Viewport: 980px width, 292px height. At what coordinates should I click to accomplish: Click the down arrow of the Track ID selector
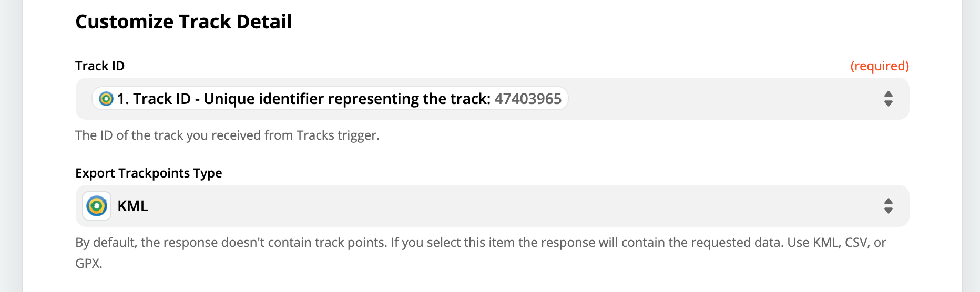889,103
